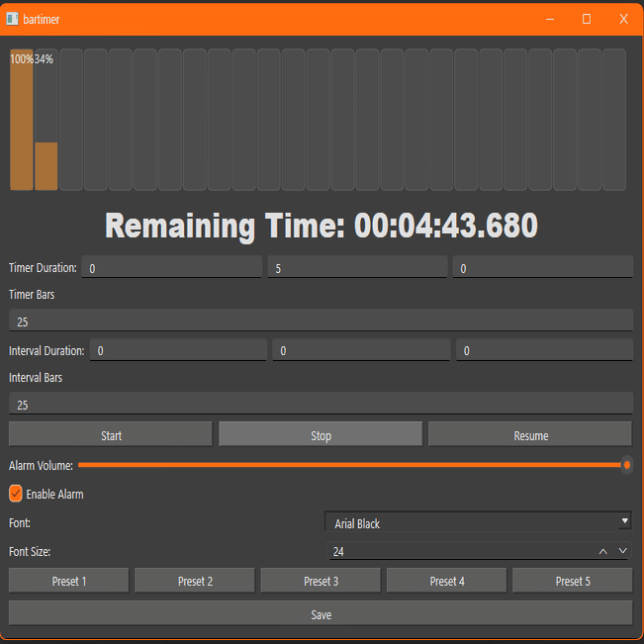The width and height of the screenshot is (644, 644).
Task: Close the bartimer window
Action: (623, 19)
